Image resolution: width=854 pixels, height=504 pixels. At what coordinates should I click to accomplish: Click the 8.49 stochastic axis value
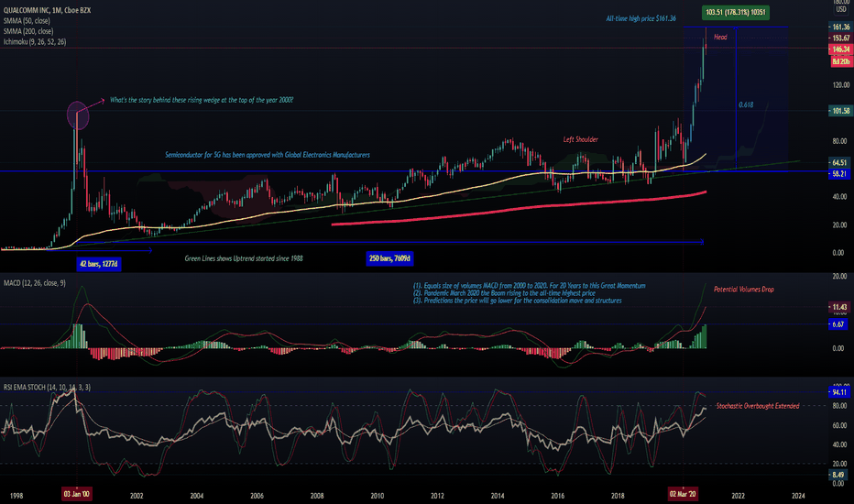[838, 475]
